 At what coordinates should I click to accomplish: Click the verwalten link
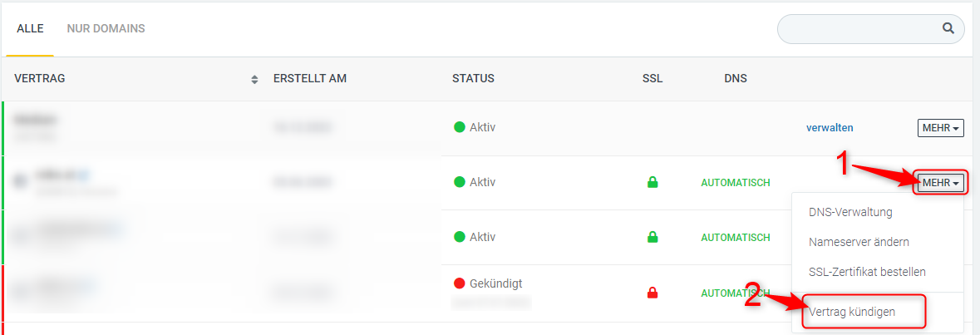pos(830,127)
